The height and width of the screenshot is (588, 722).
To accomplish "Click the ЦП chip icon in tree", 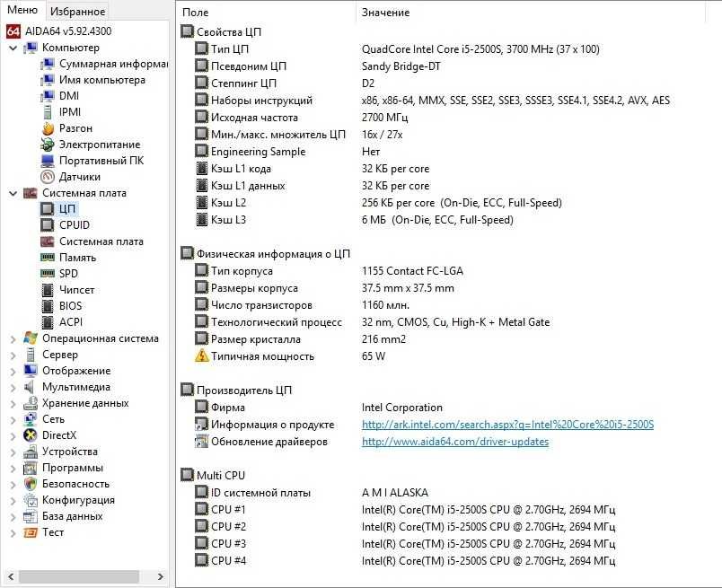I will (48, 209).
